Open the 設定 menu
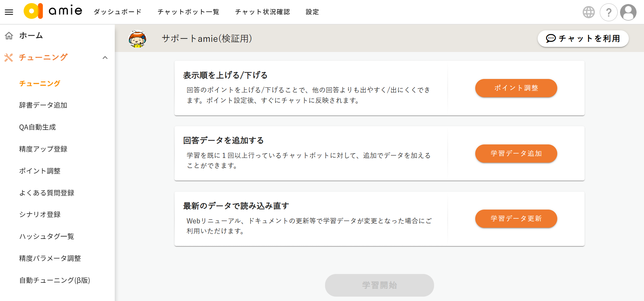Screen dimensions: 644x301 pos(312,12)
